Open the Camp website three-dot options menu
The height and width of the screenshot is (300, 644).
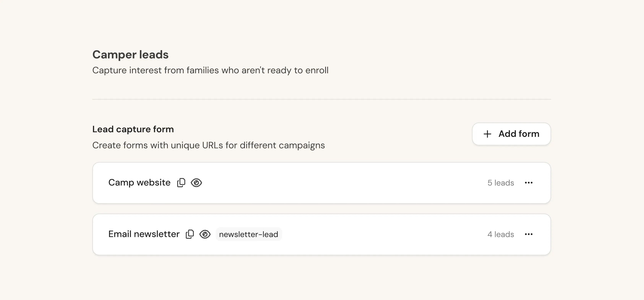[x=529, y=183]
